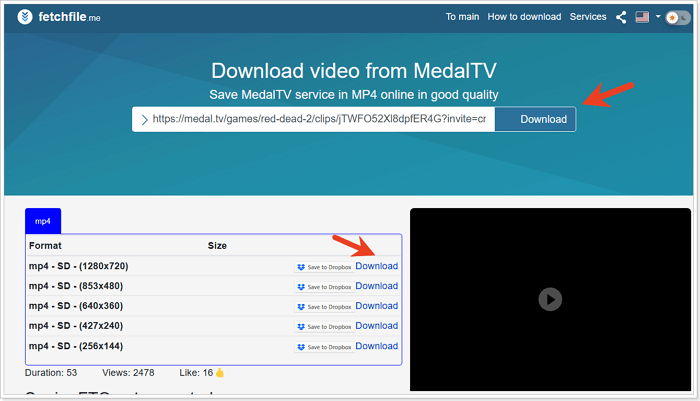Image resolution: width=700 pixels, height=401 pixels.
Task: Download the 256x144 mp4 file
Action: click(x=376, y=346)
